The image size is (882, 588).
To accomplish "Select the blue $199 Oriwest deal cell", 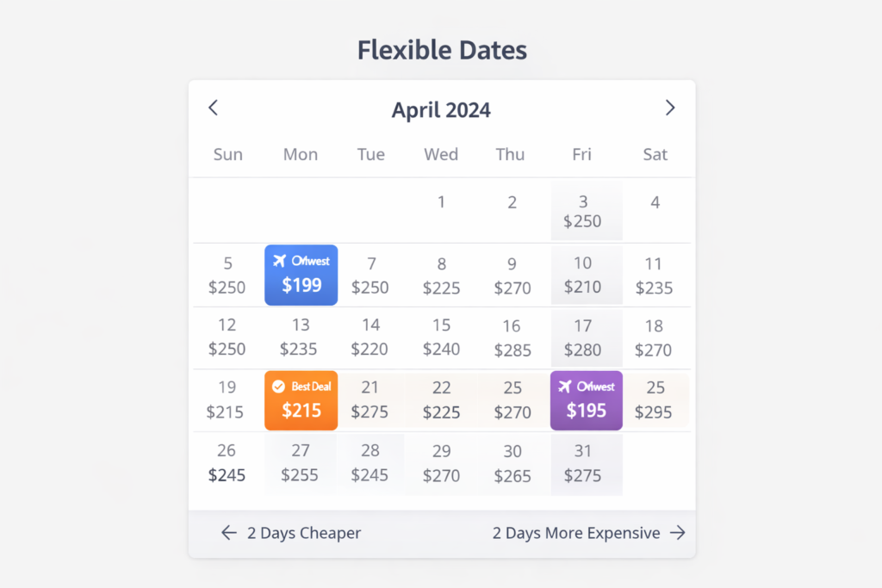I will [x=301, y=275].
